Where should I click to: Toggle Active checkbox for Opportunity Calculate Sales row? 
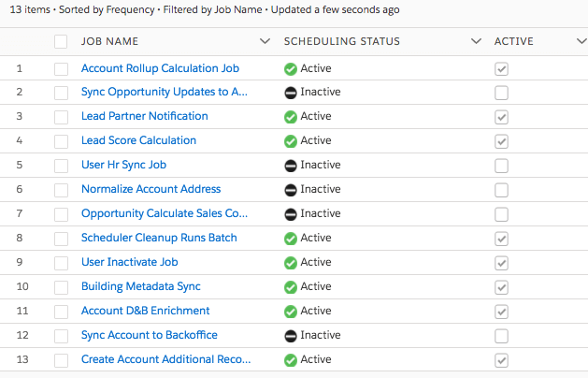[502, 214]
